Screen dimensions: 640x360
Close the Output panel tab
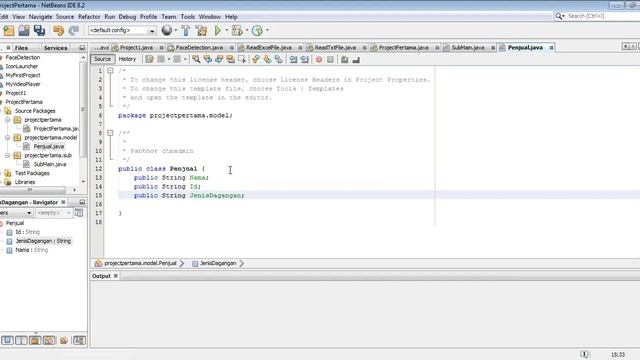(x=116, y=276)
